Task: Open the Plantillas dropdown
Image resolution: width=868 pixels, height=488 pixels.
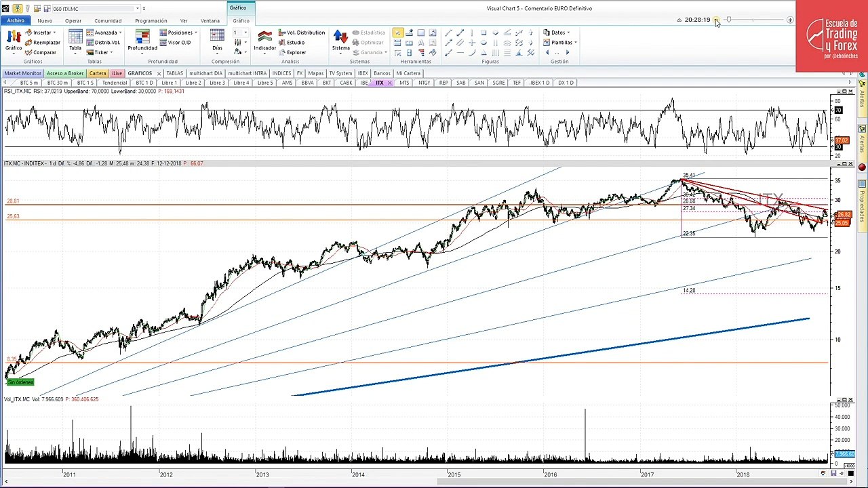Action: click(x=559, y=42)
